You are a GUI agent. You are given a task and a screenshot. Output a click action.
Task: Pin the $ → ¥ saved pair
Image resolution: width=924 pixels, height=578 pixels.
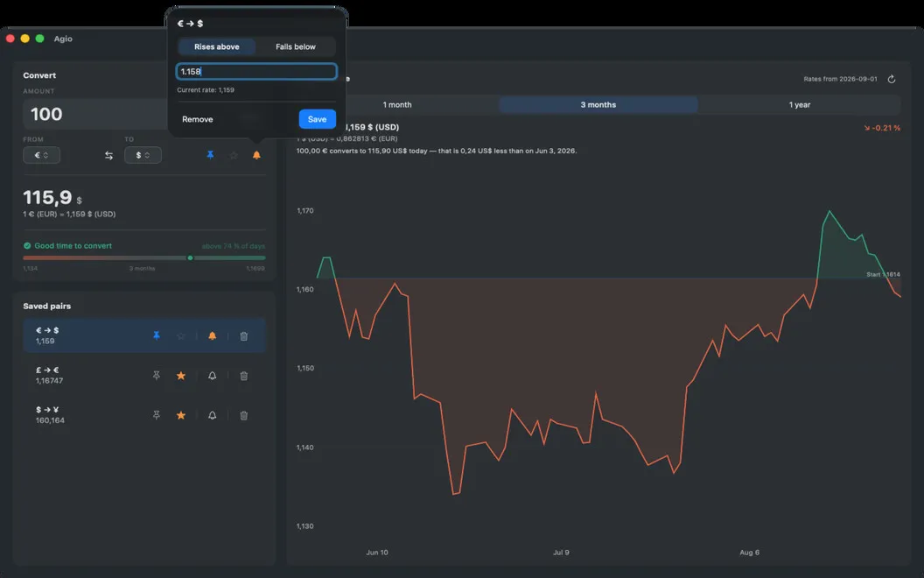tap(156, 415)
